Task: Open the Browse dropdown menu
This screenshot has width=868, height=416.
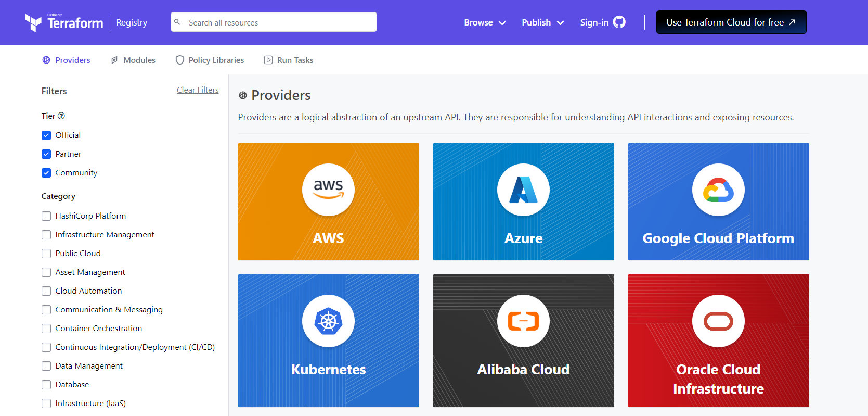Action: pyautogui.click(x=485, y=22)
